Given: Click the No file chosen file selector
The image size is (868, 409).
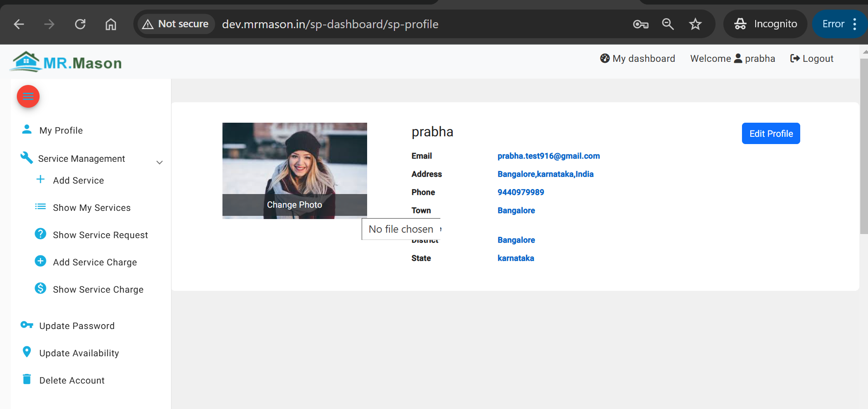Looking at the screenshot, I should pos(400,229).
